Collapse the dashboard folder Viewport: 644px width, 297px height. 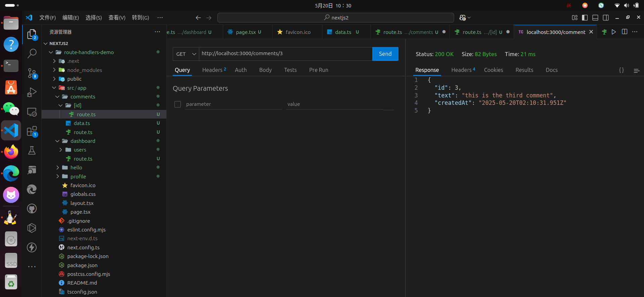83,141
